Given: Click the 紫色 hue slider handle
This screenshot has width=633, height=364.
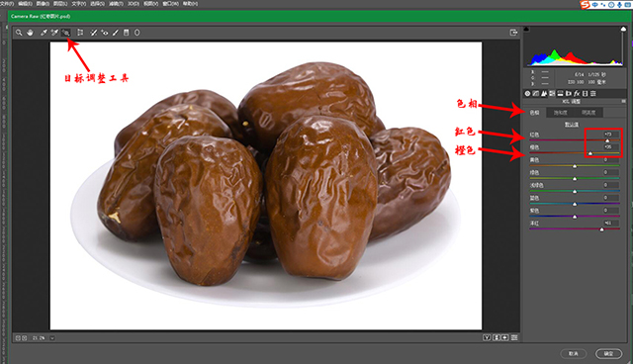Looking at the screenshot, I should pos(575,217).
